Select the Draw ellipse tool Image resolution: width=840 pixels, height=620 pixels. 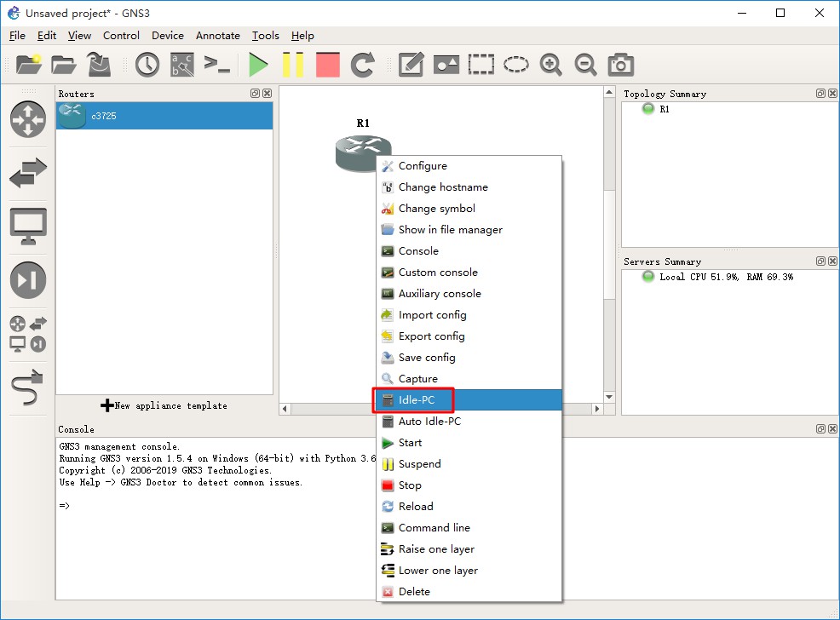(516, 65)
